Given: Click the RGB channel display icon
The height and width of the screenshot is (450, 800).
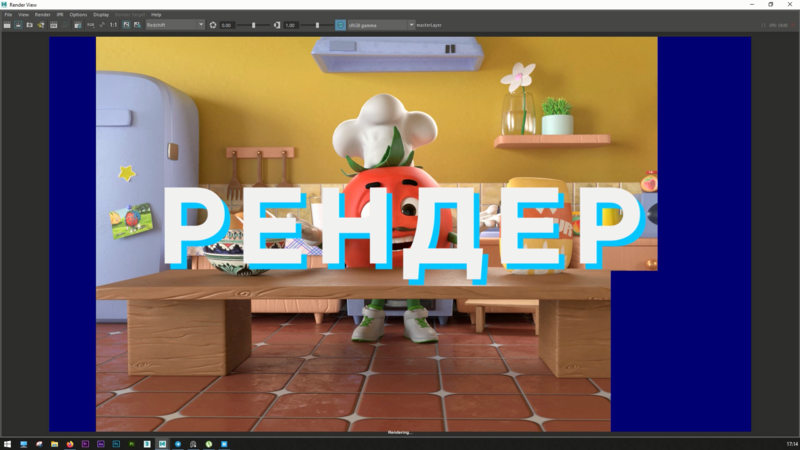Looking at the screenshot, I should (x=90, y=25).
